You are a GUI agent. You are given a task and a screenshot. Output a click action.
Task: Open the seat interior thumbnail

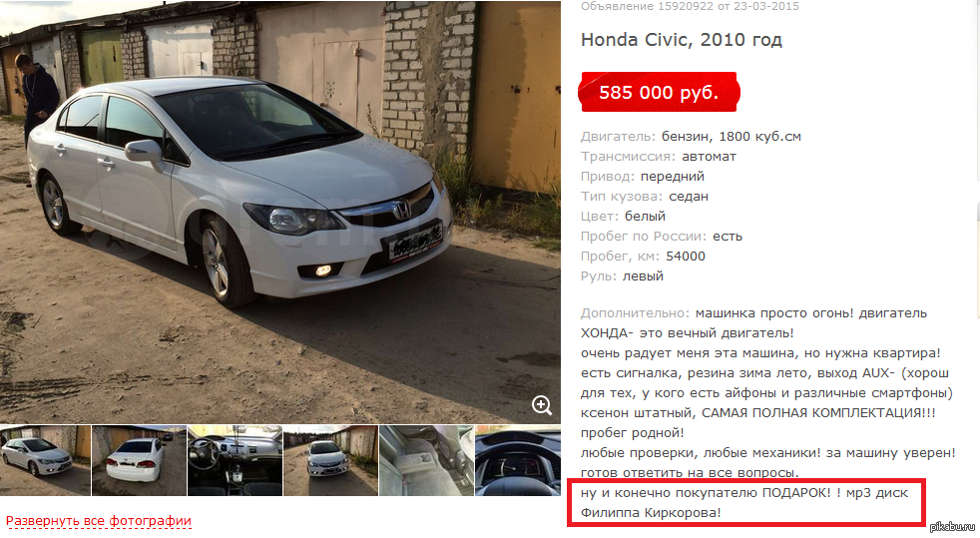click(x=426, y=460)
